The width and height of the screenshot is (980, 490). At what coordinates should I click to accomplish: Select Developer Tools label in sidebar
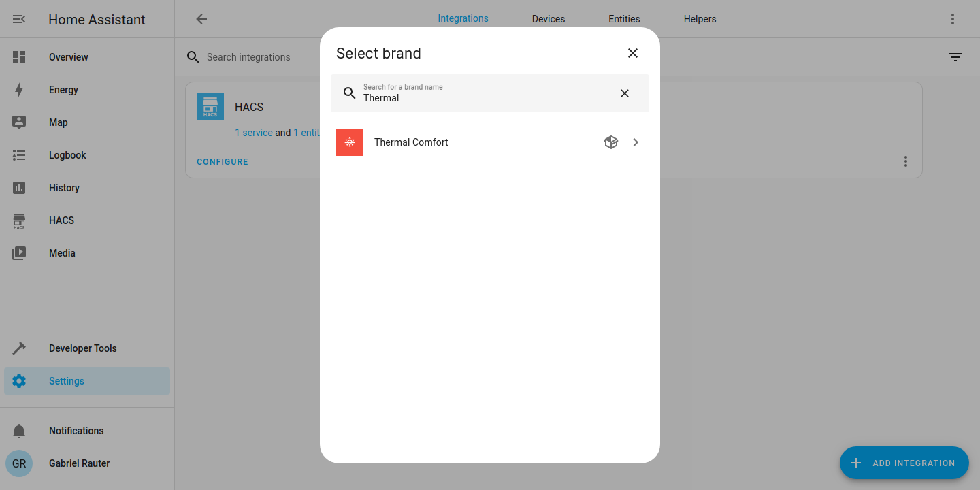click(83, 348)
